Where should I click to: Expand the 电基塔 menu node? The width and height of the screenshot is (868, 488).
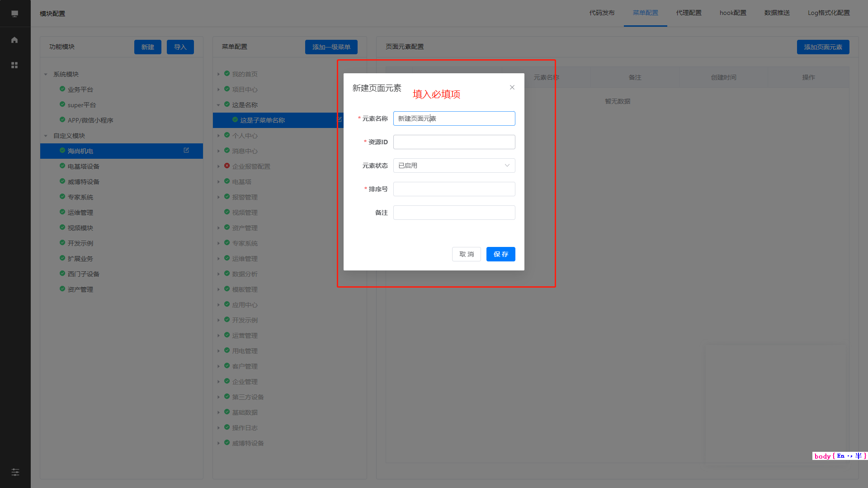[x=218, y=182]
